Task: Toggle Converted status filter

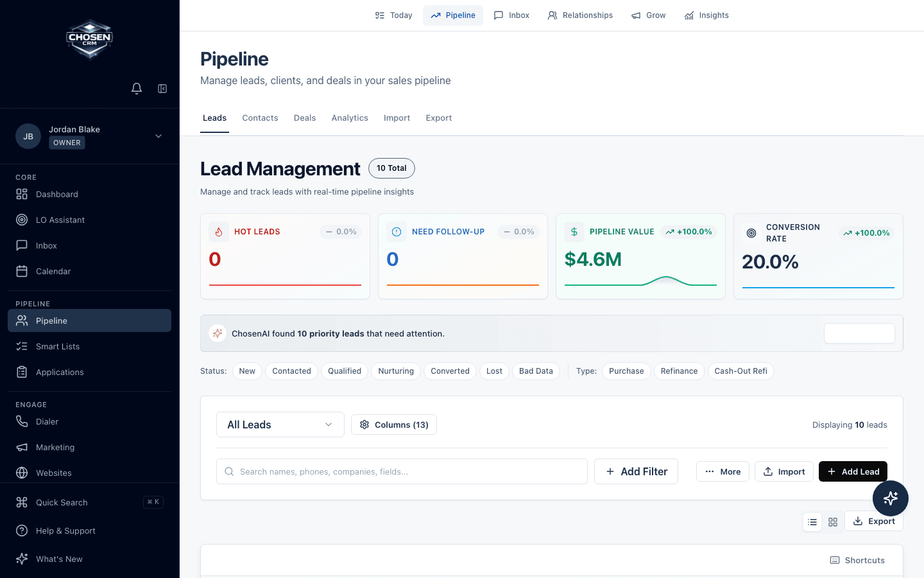Action: coord(450,371)
